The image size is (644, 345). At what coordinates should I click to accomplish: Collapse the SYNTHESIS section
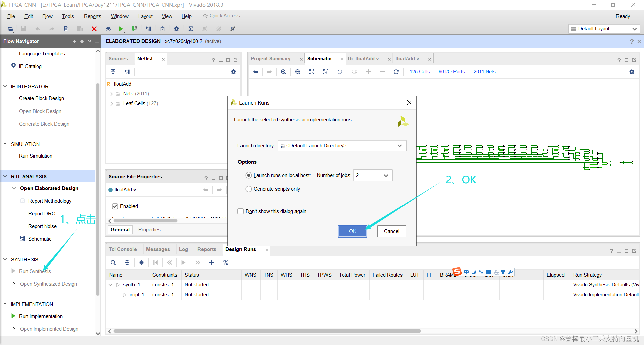point(5,259)
